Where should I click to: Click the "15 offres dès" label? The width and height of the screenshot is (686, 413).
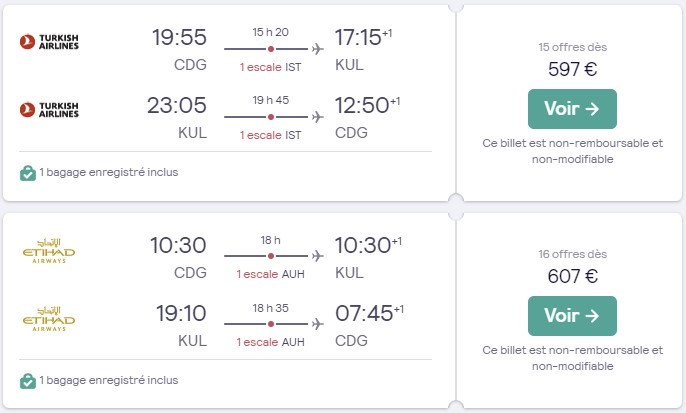click(x=572, y=47)
